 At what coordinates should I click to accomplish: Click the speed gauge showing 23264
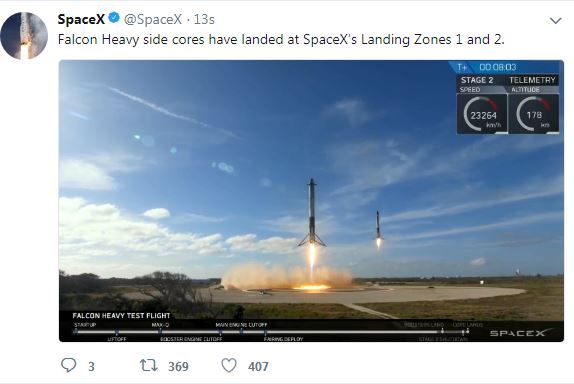tap(482, 114)
